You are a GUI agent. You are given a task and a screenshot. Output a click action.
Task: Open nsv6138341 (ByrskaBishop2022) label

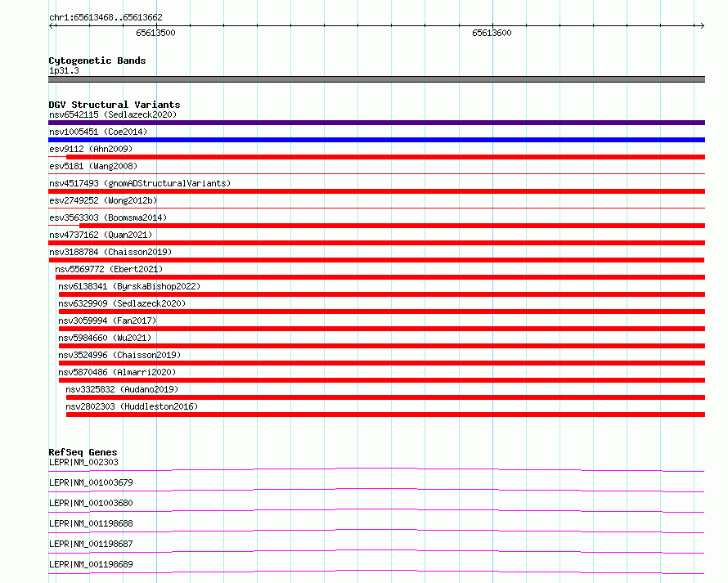click(129, 286)
